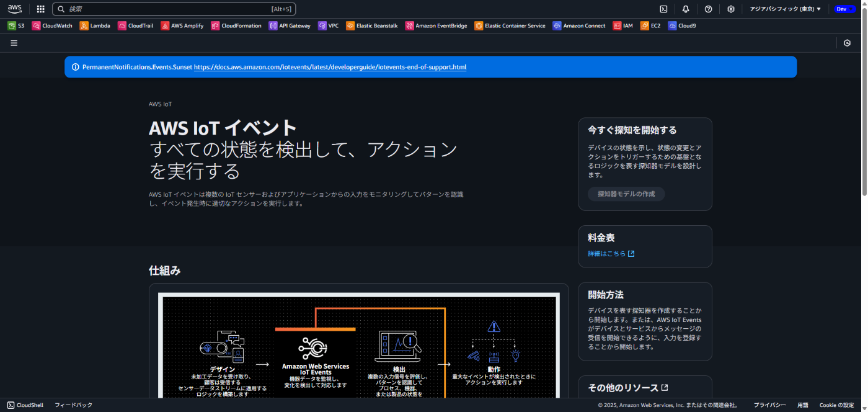
Task: Open CloudShell icon in top bar
Action: pyautogui.click(x=663, y=9)
